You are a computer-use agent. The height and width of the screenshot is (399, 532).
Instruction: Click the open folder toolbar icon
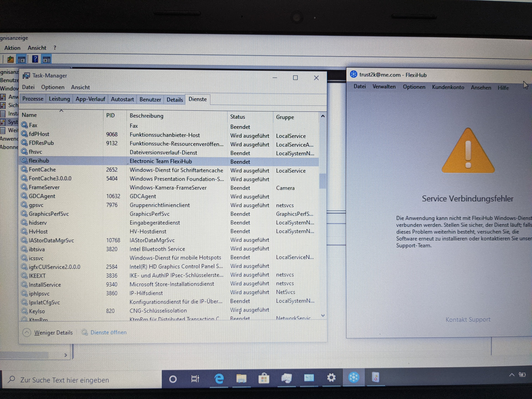pyautogui.click(x=10, y=59)
